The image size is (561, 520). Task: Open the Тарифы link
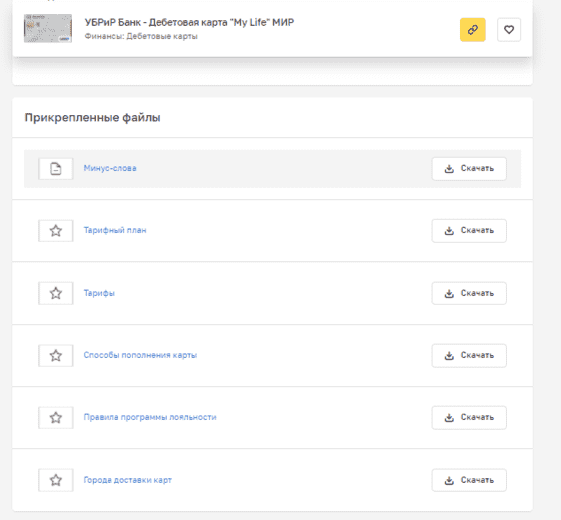(x=99, y=293)
